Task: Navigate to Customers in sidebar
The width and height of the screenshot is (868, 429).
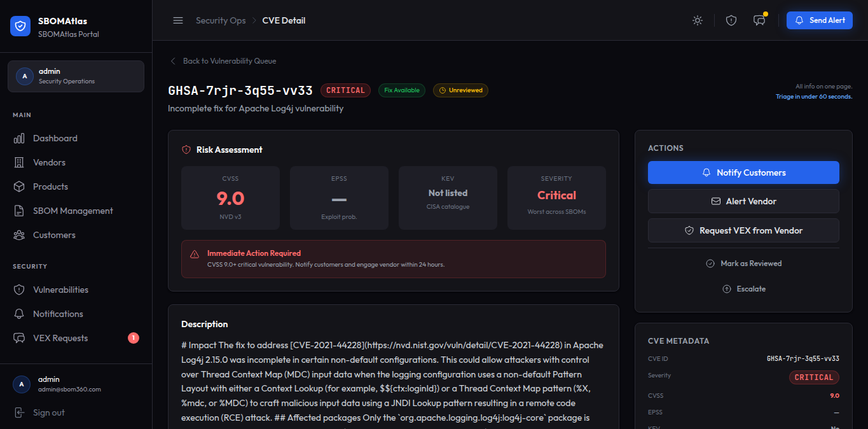Action: [x=76, y=235]
